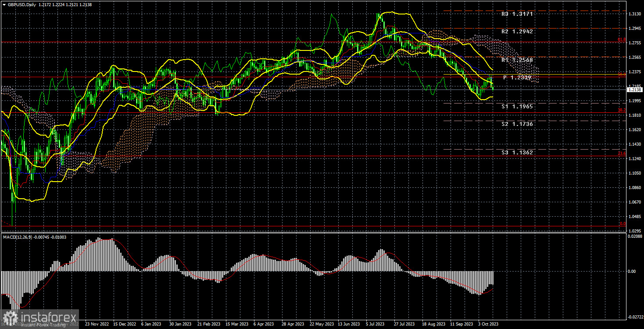644x329 pixels.
Task: Click the 30 Jan 2023 date label
Action: pyautogui.click(x=181, y=324)
